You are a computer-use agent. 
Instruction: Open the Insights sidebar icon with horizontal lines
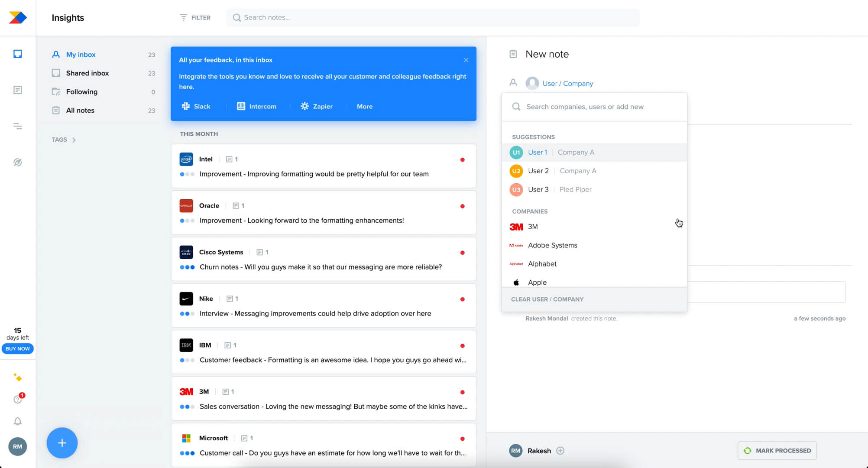tap(17, 126)
